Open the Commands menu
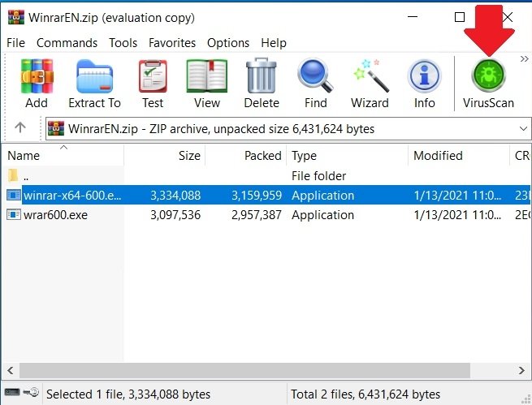This screenshot has width=532, height=405. pyautogui.click(x=67, y=43)
